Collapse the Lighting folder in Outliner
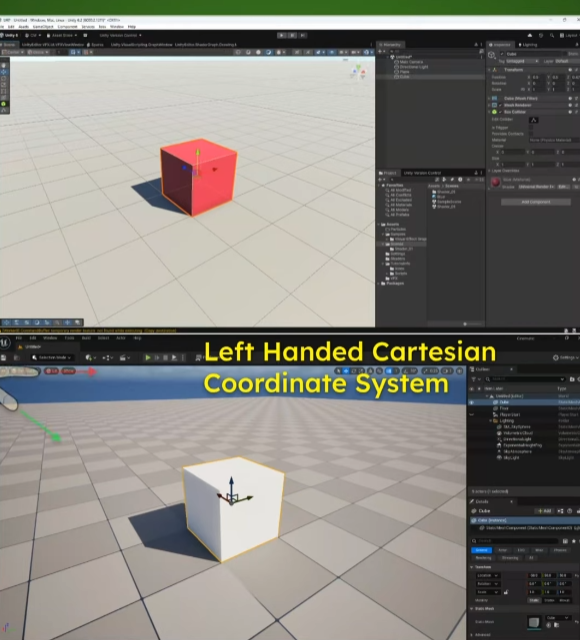The width and height of the screenshot is (580, 640). click(491, 421)
